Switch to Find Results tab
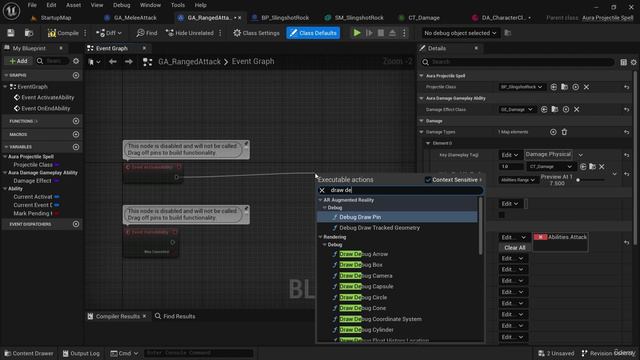Image resolution: width=640 pixels, height=360 pixels. [175, 316]
